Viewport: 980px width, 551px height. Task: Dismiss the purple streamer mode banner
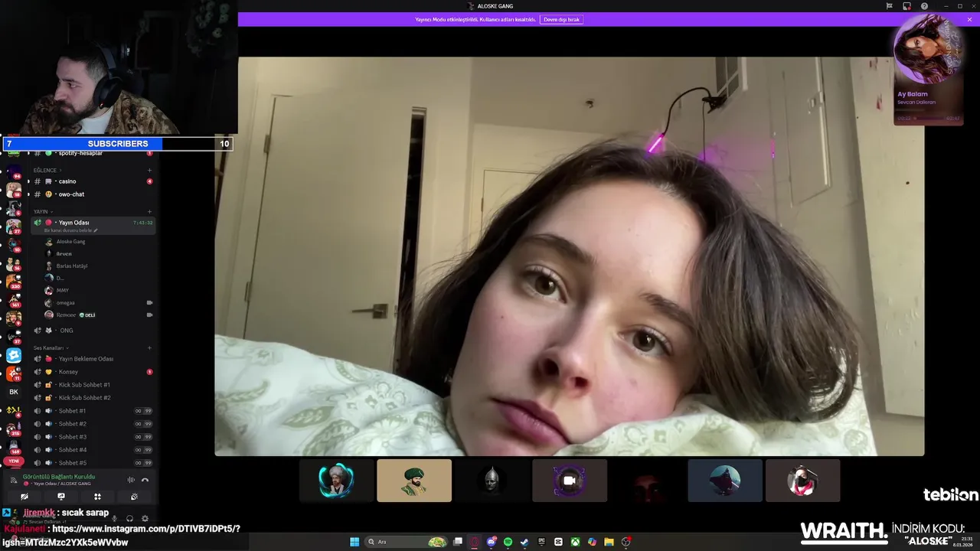(x=969, y=19)
